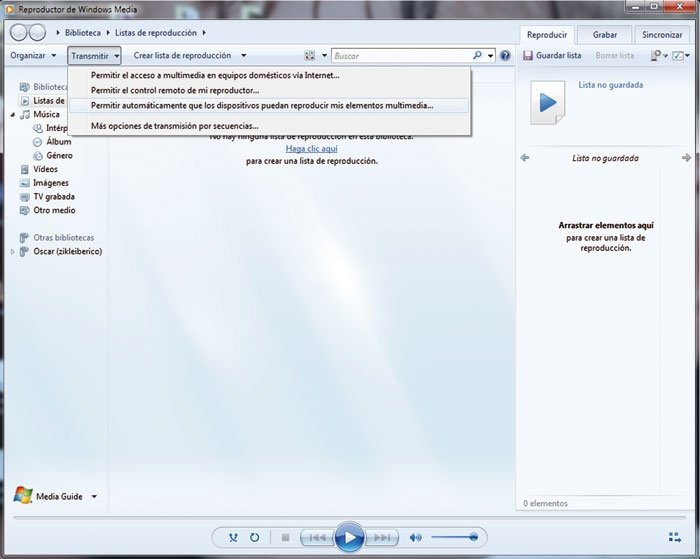The width and height of the screenshot is (700, 559).
Task: Choose Permitir el acceso a multimedia vía Internet
Action: (270, 75)
